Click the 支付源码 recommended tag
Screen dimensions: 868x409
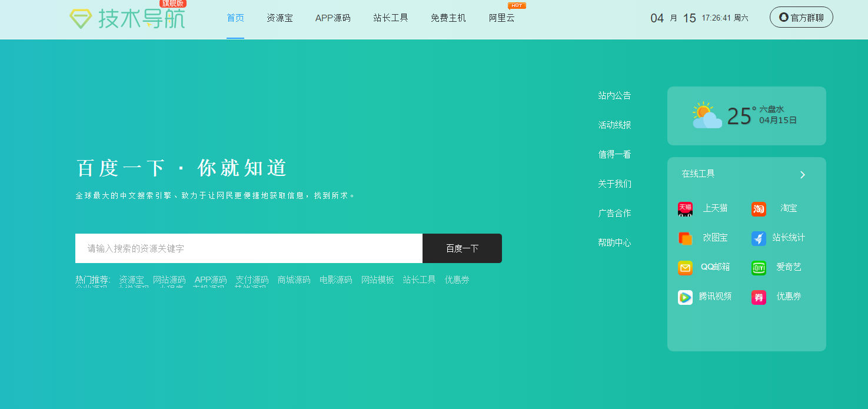point(252,280)
